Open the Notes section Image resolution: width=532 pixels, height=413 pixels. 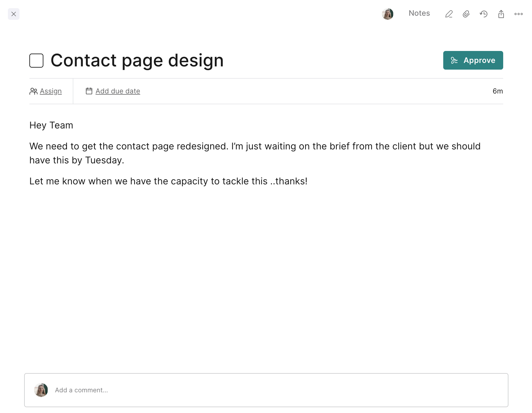click(419, 13)
